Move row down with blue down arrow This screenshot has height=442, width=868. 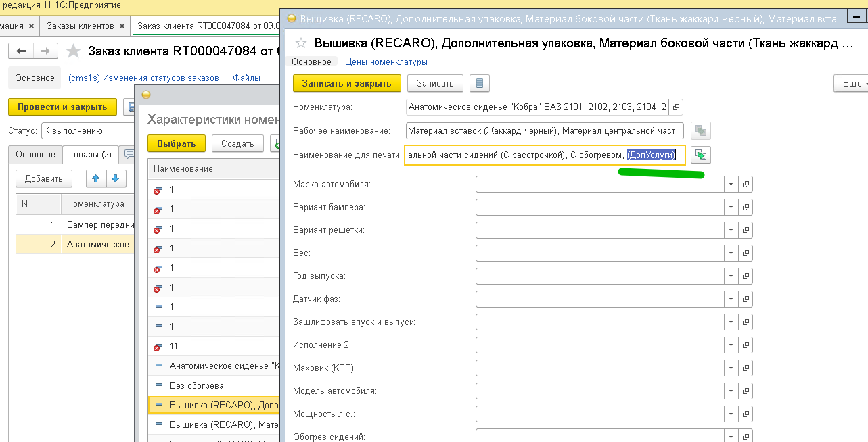click(115, 178)
